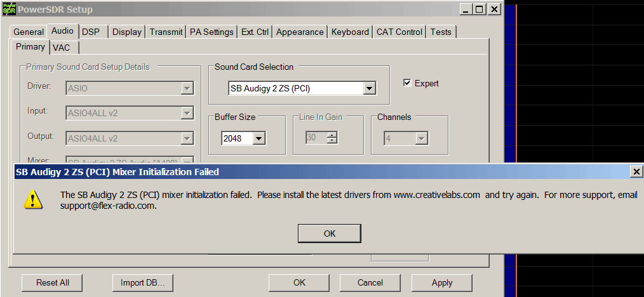The image size is (644, 297).
Task: Click the Reset All button
Action: (53, 282)
